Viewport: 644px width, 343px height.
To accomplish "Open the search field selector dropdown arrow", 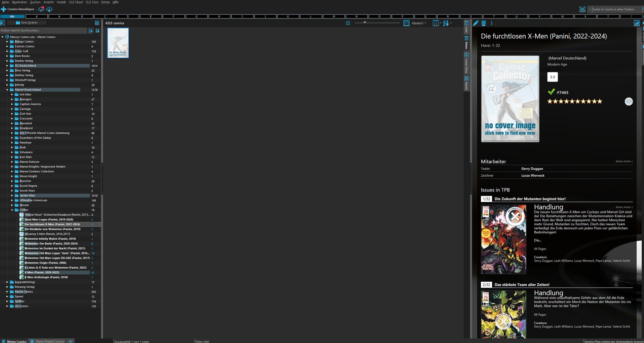I will [x=590, y=9].
